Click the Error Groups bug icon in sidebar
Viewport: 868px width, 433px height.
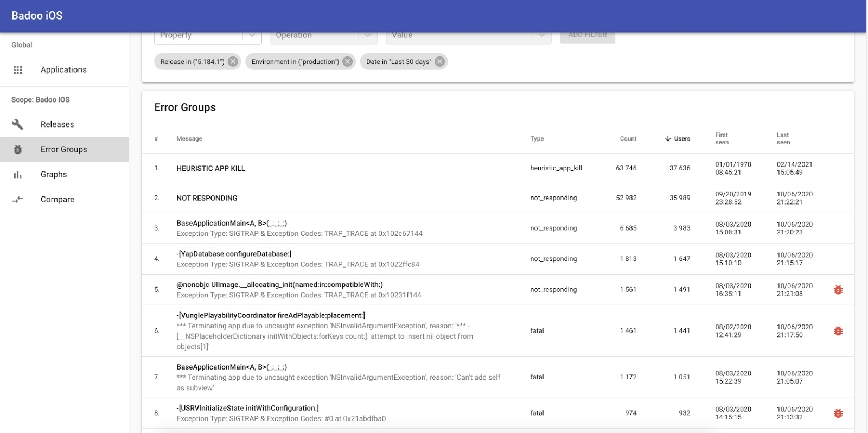pos(18,149)
